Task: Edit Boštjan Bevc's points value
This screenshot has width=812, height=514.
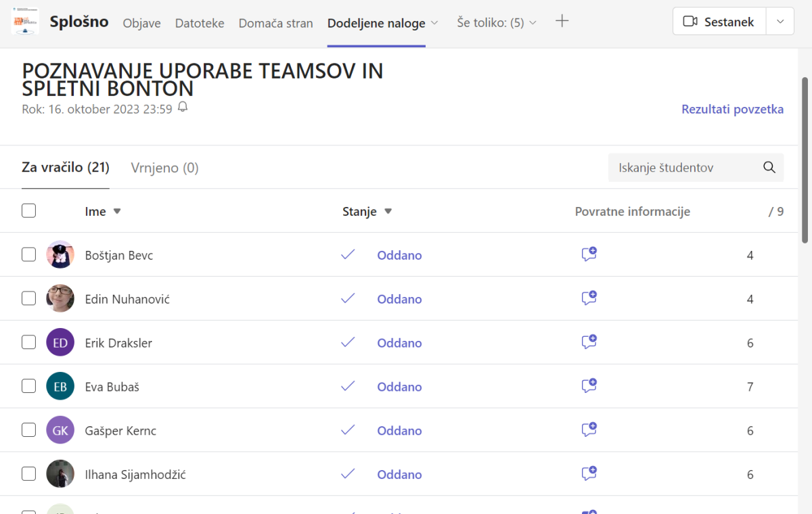Action: click(x=750, y=256)
